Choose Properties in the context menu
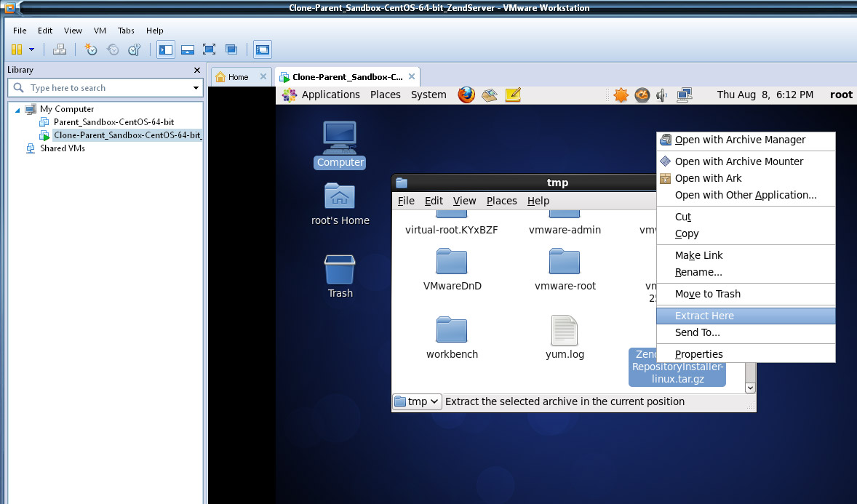This screenshot has width=857, height=504. [x=746, y=354]
